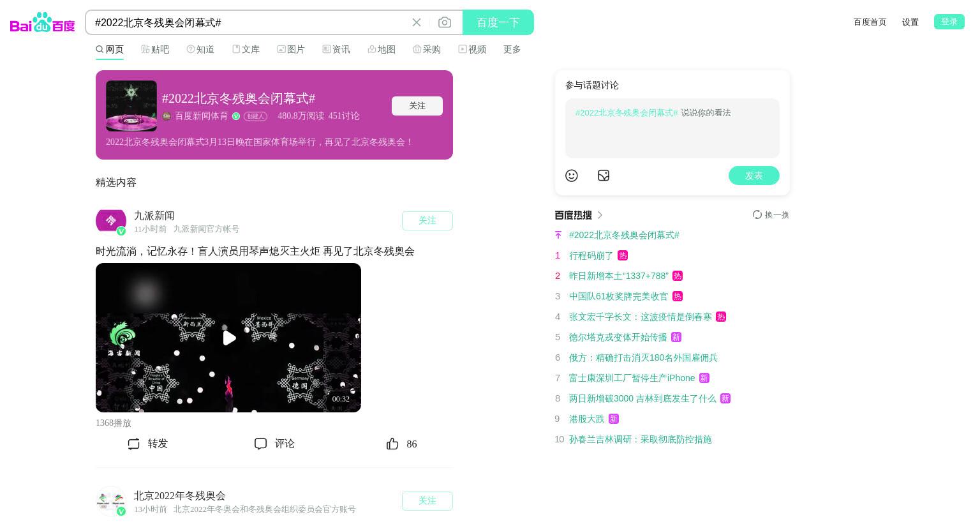Follow 北京2022年冬残奥会 account
Viewport: 980px width, 526px height.
(427, 501)
